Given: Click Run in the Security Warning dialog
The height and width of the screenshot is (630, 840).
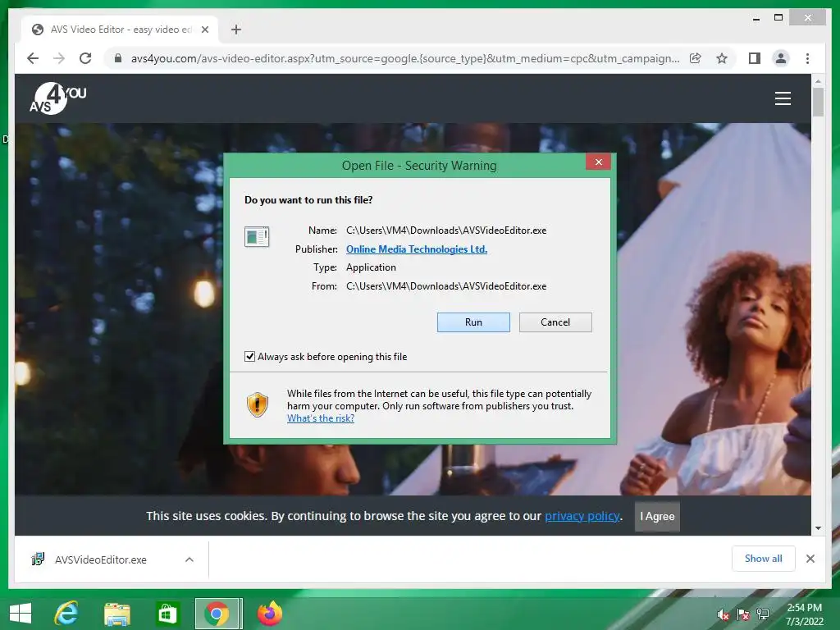Looking at the screenshot, I should (473, 322).
